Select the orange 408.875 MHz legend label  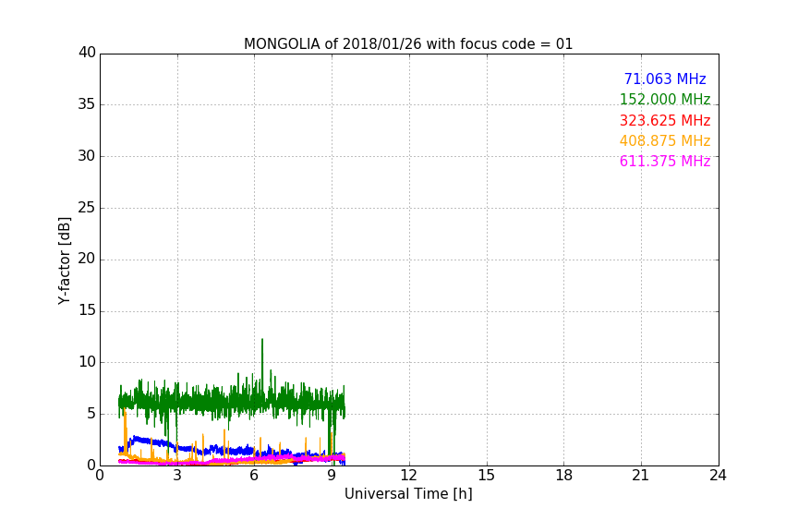(665, 140)
